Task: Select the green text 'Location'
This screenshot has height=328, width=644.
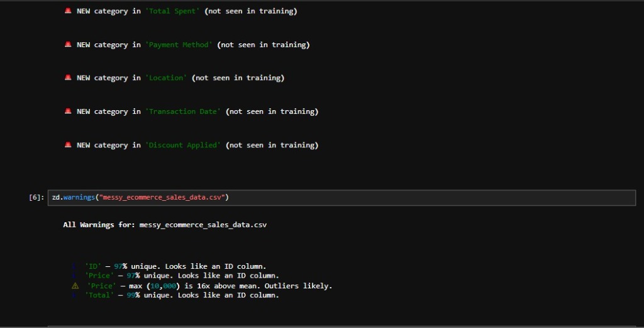Action: pyautogui.click(x=166, y=78)
